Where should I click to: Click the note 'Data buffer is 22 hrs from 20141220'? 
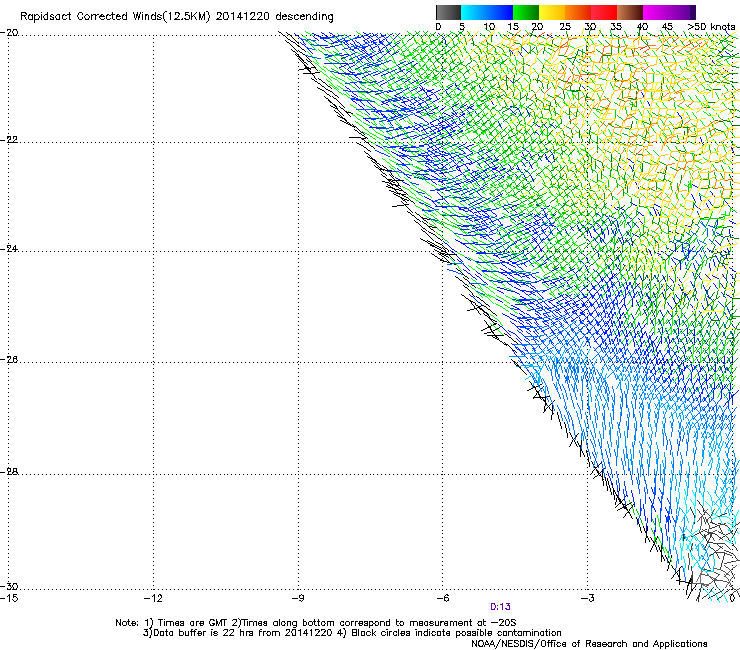click(242, 633)
